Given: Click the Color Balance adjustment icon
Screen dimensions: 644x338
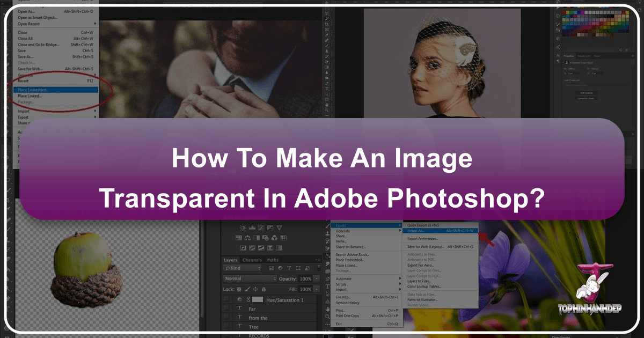Looking at the screenshot, I should click(x=248, y=238).
